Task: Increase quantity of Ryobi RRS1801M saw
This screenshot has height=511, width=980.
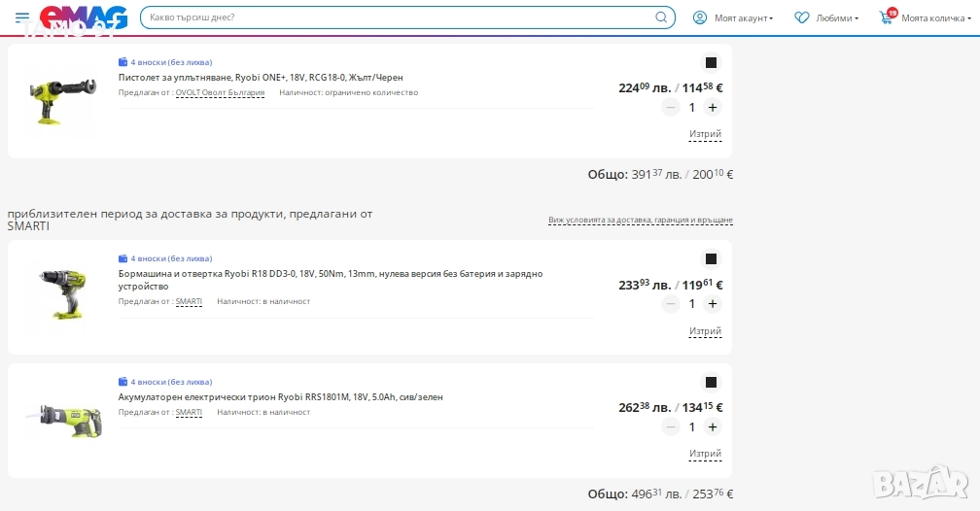Action: point(713,427)
